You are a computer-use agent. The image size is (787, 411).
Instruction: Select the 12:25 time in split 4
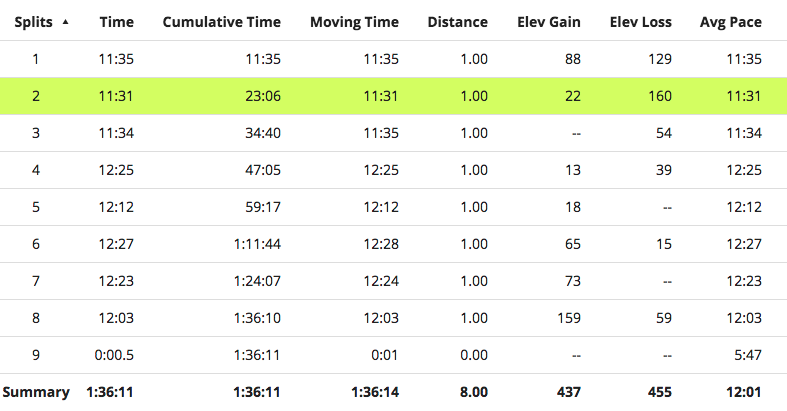pyautogui.click(x=117, y=170)
